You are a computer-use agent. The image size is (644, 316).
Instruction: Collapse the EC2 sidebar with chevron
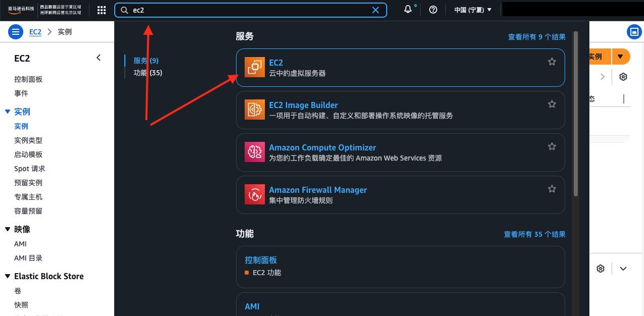[99, 58]
